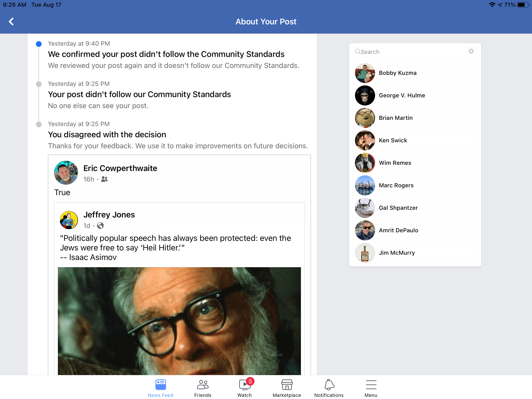This screenshot has height=399, width=532.
Task: Open the shared post photo
Action: tap(179, 321)
